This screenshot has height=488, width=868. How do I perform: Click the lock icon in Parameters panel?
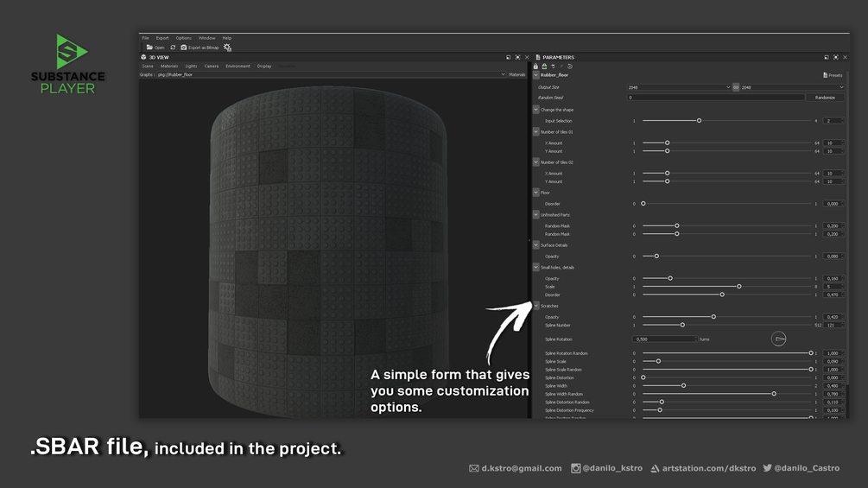click(x=535, y=67)
